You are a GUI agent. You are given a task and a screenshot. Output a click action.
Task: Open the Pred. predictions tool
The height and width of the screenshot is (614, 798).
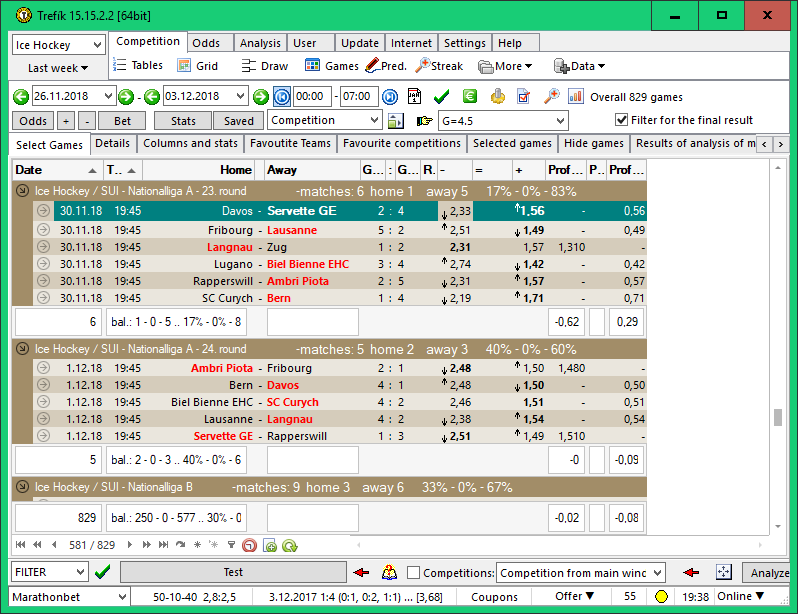coord(385,66)
